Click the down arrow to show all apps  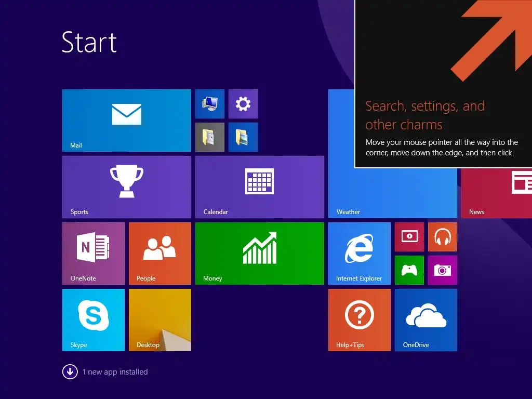(70, 371)
